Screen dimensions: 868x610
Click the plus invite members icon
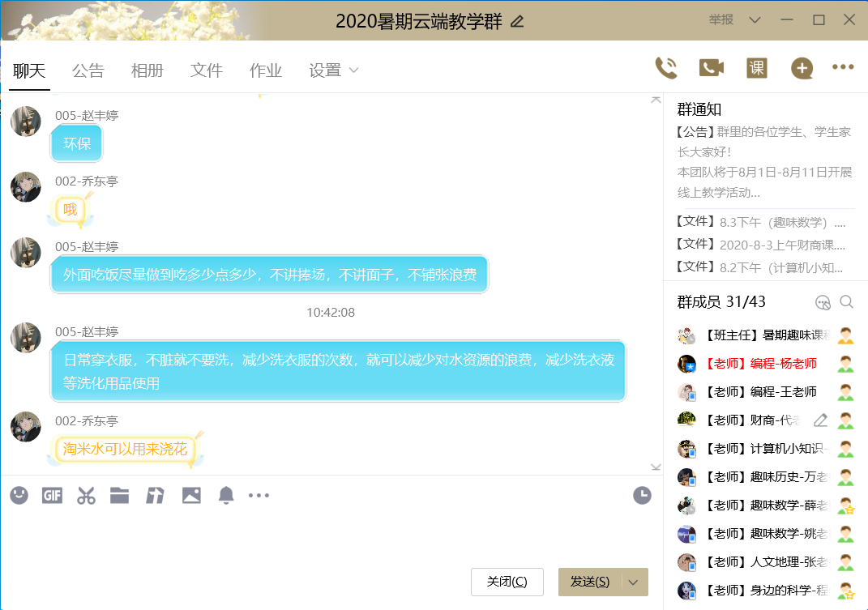802,68
